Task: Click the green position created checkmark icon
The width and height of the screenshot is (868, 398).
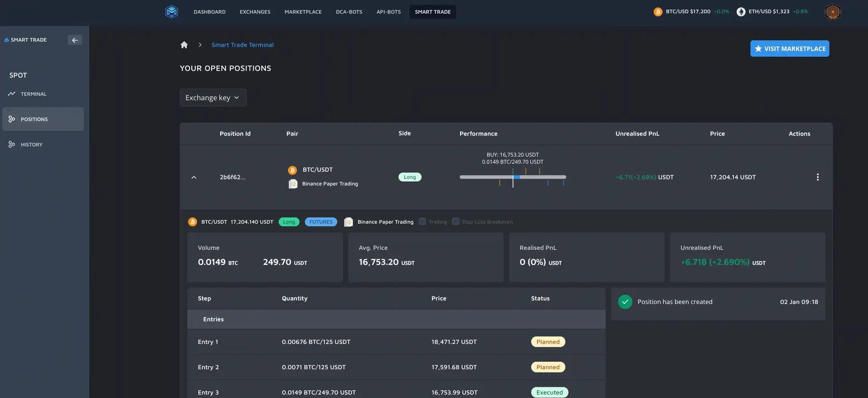Action: (625, 302)
